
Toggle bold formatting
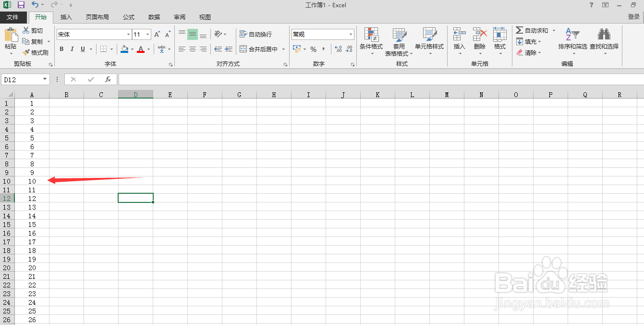point(61,49)
